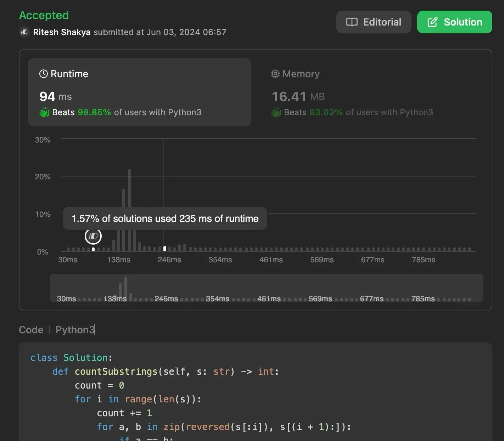Select the Runtime stats card
This screenshot has width=504, height=441.
140,93
